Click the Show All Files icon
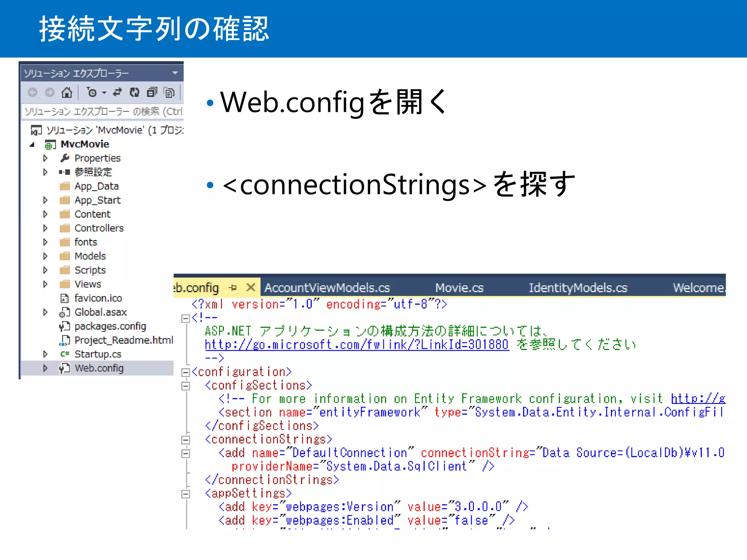The height and width of the screenshot is (560, 747). pos(169,93)
